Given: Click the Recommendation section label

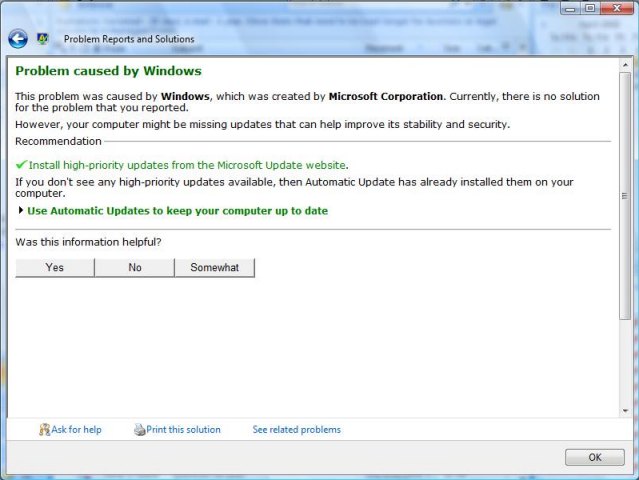Looking at the screenshot, I should coord(58,141).
